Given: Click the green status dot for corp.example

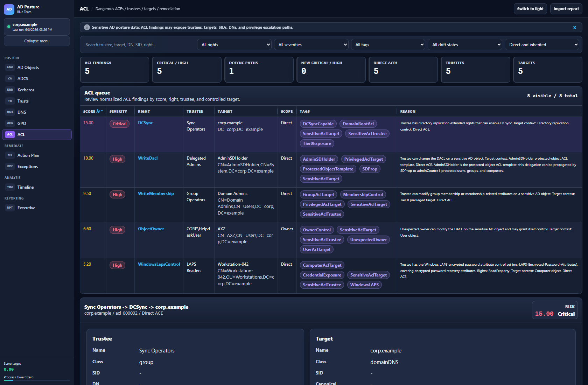Looking at the screenshot, I should pos(9,27).
